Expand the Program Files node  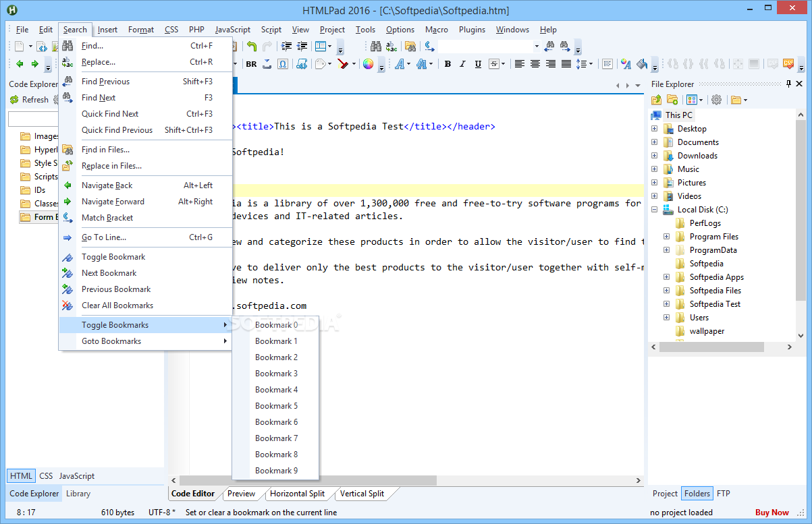(666, 237)
